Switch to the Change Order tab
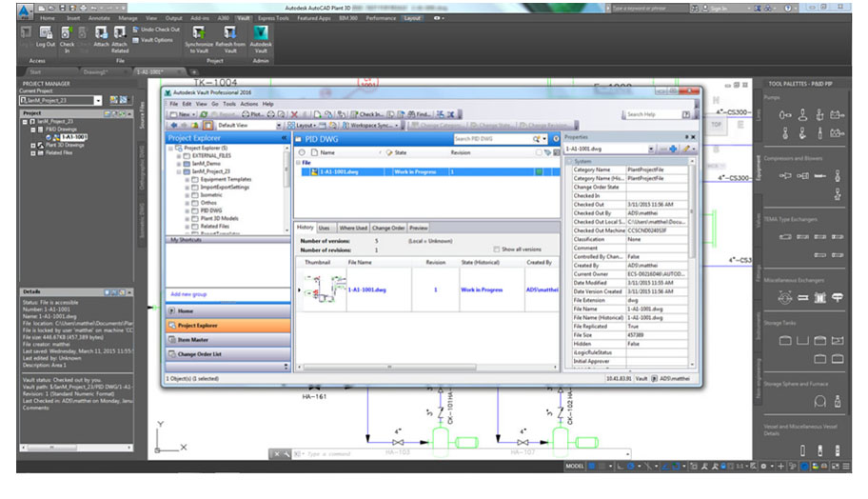Viewport: 868px width, 499px height. click(x=388, y=228)
